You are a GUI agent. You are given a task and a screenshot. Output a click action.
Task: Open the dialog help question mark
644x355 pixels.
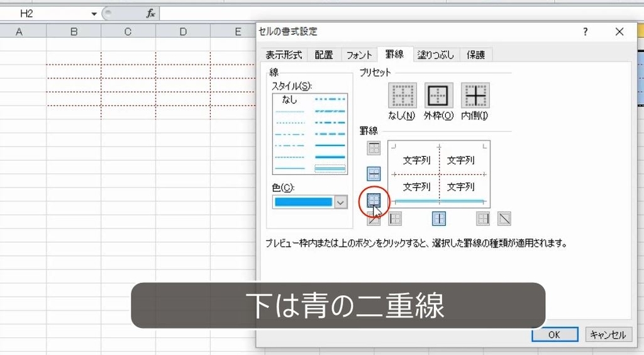(x=586, y=31)
